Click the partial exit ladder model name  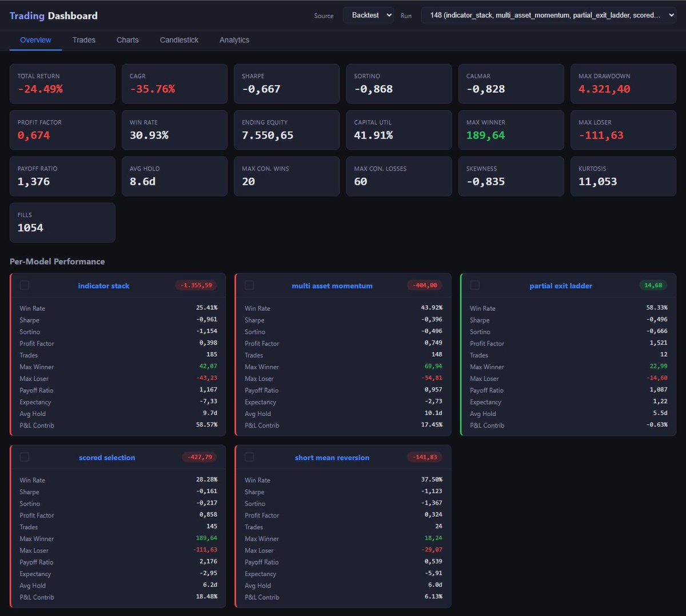tap(561, 285)
